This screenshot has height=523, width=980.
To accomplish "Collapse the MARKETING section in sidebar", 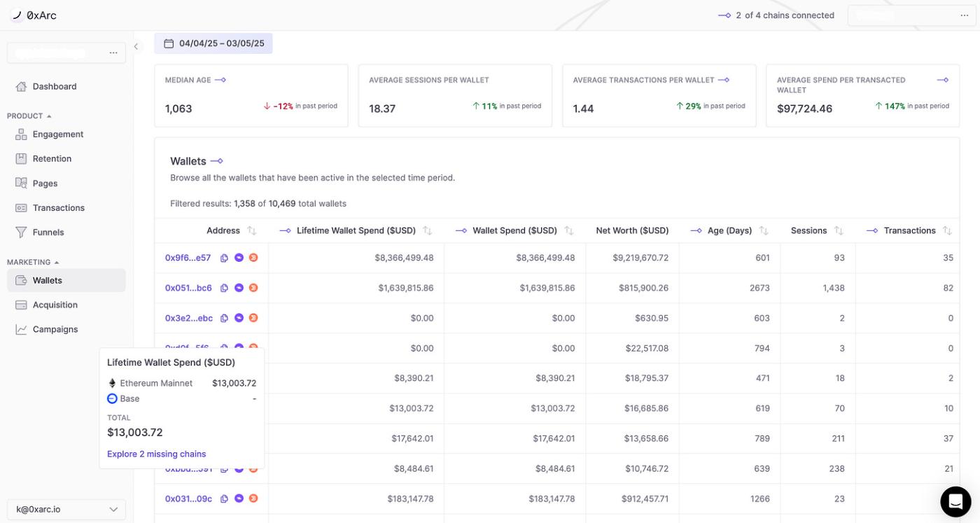I will point(57,263).
